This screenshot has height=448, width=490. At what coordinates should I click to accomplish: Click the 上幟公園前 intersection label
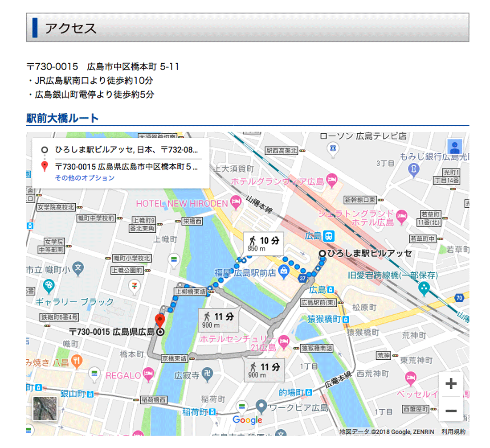tap(127, 271)
